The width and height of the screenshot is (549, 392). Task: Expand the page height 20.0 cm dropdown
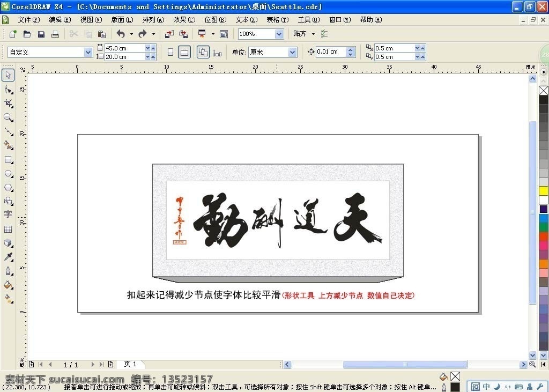pyautogui.click(x=148, y=57)
